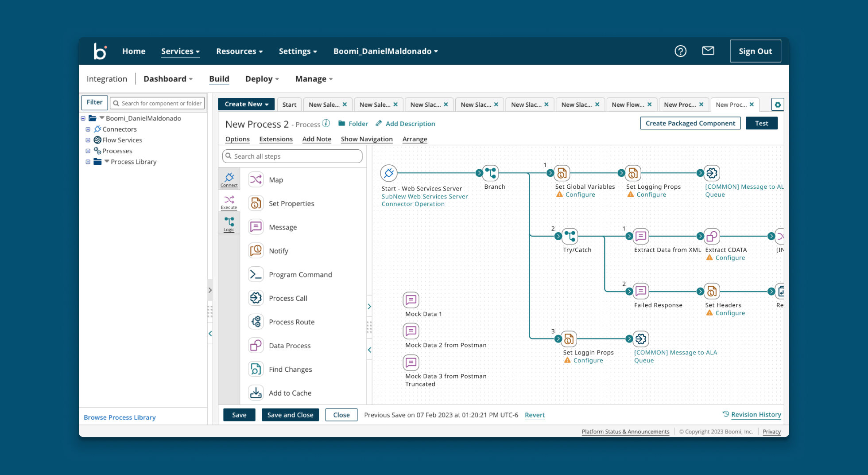Close the New Flow... tab

[x=649, y=105]
